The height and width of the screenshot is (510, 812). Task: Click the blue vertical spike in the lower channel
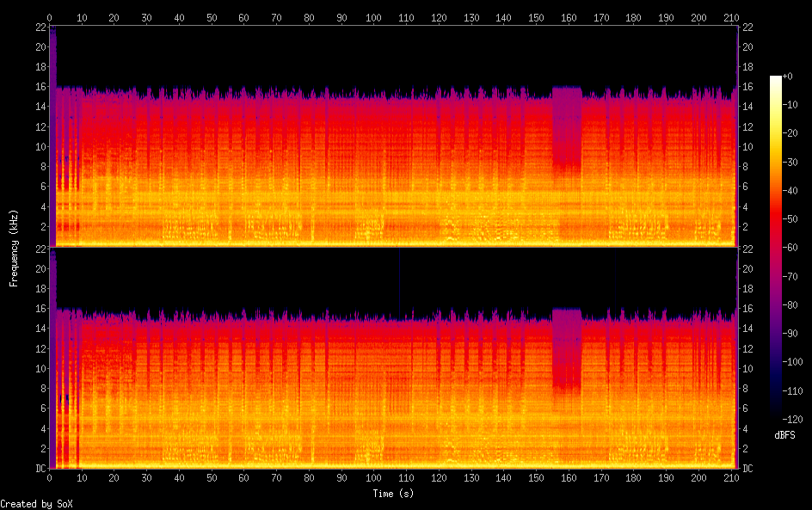click(x=399, y=284)
